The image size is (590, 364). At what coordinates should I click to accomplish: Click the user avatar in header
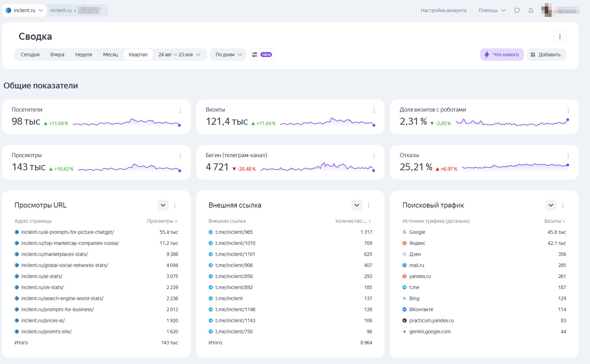(x=546, y=10)
